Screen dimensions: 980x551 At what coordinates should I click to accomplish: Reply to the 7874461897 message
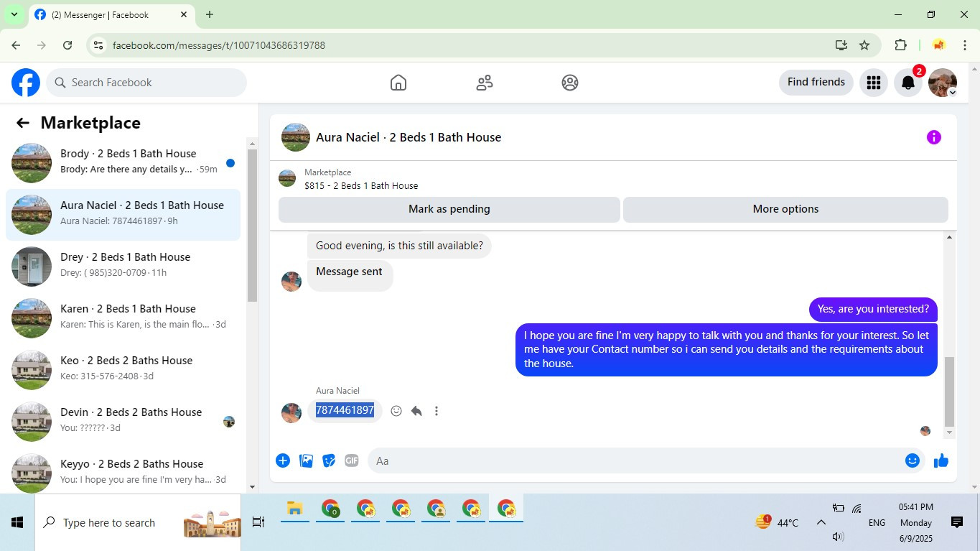click(x=416, y=411)
